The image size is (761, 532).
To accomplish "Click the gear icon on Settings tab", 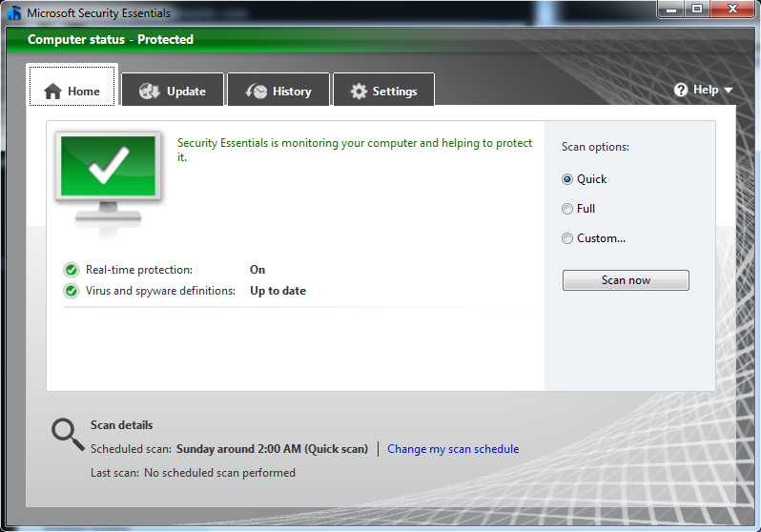I will pyautogui.click(x=359, y=92).
